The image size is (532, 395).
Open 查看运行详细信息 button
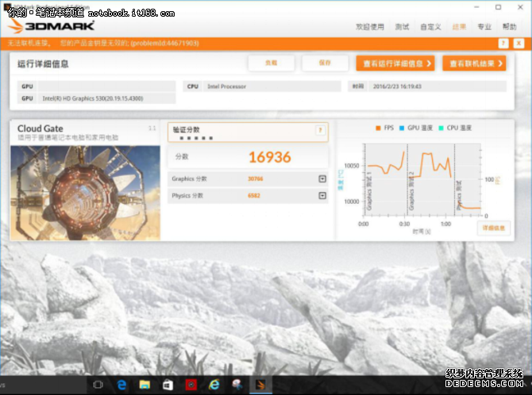pos(395,63)
